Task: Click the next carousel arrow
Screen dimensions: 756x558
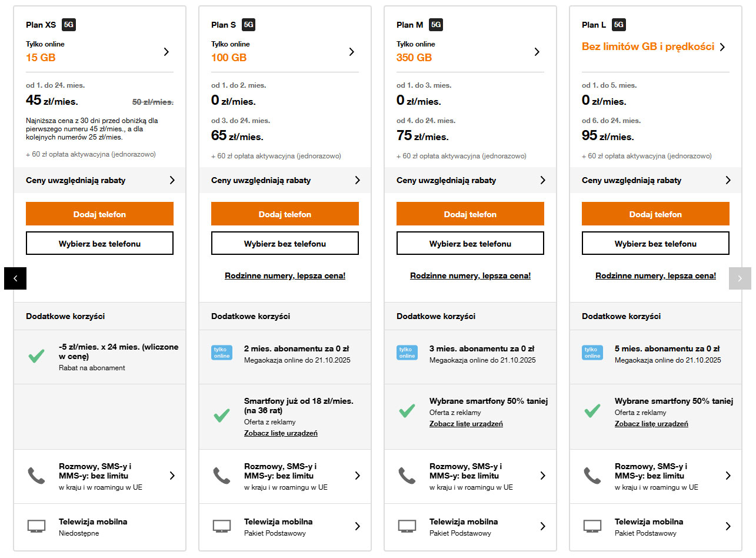Action: [x=740, y=278]
